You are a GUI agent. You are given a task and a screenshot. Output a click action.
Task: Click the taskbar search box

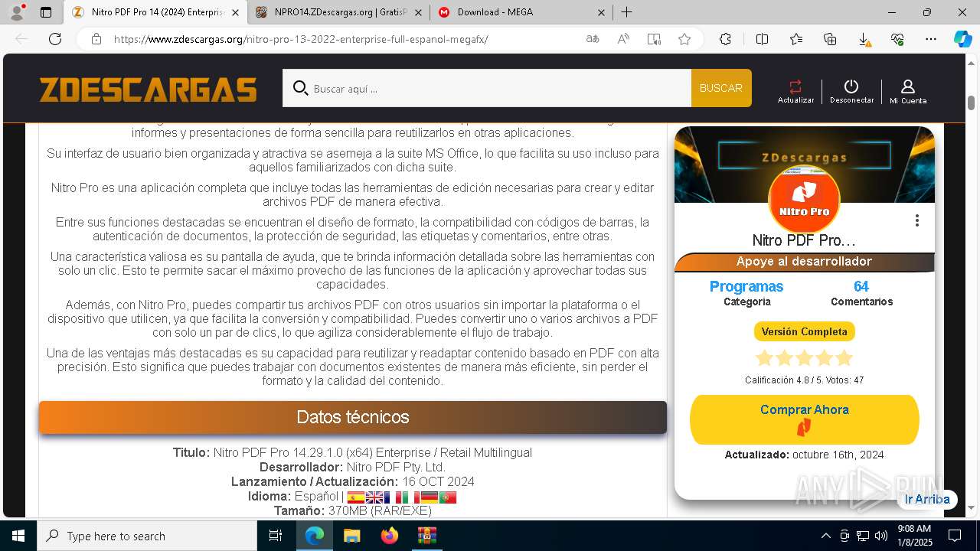(x=147, y=536)
